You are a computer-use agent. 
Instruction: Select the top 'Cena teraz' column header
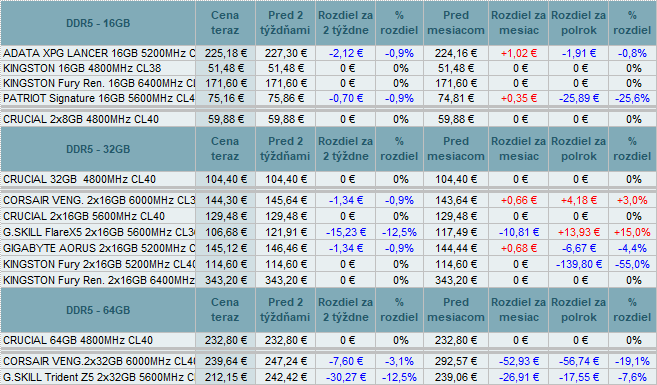point(225,23)
